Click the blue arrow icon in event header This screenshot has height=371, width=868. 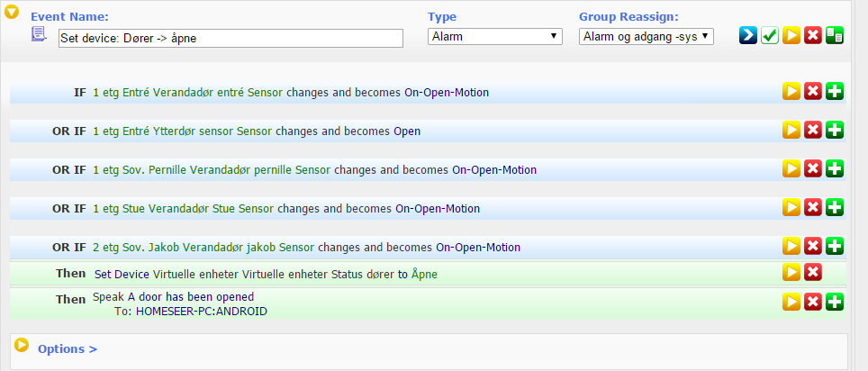(748, 35)
